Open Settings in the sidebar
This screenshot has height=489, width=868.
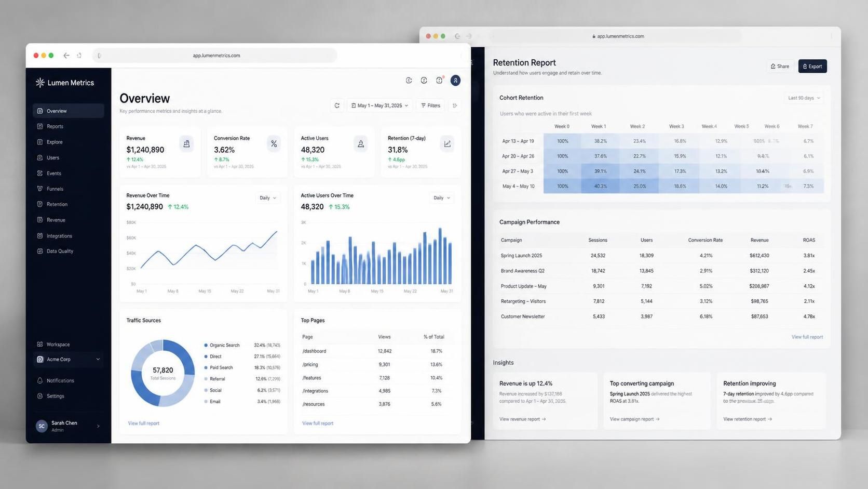click(x=68, y=396)
